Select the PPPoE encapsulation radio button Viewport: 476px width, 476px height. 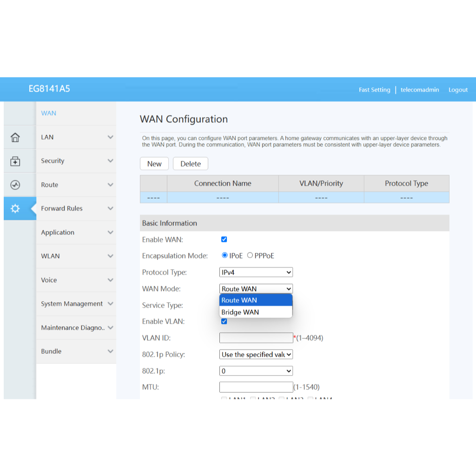click(x=250, y=255)
